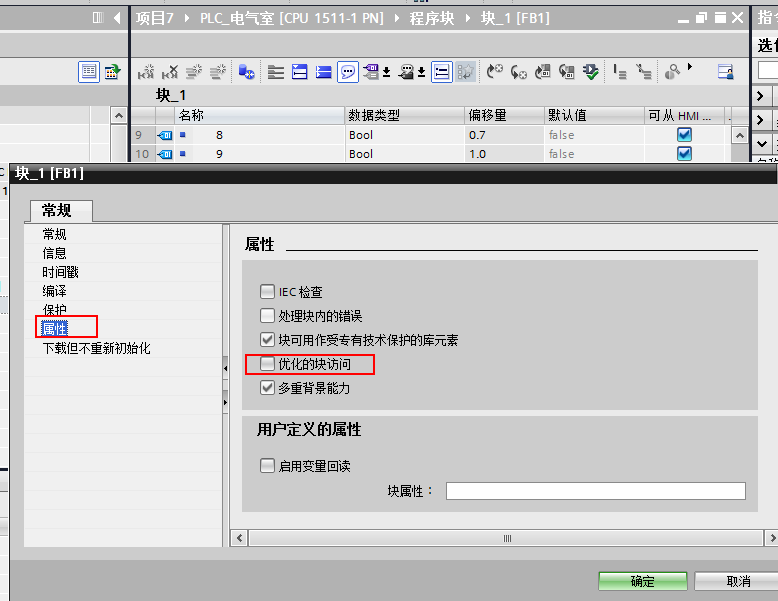Click the collapse panel icon in left header
The width and height of the screenshot is (778, 601).
pyautogui.click(x=98, y=18)
